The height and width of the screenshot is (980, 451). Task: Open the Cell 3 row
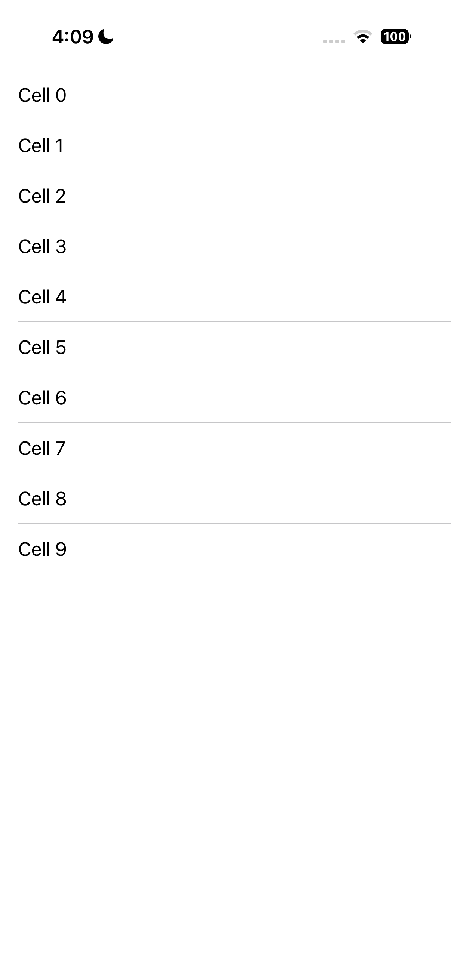(225, 247)
